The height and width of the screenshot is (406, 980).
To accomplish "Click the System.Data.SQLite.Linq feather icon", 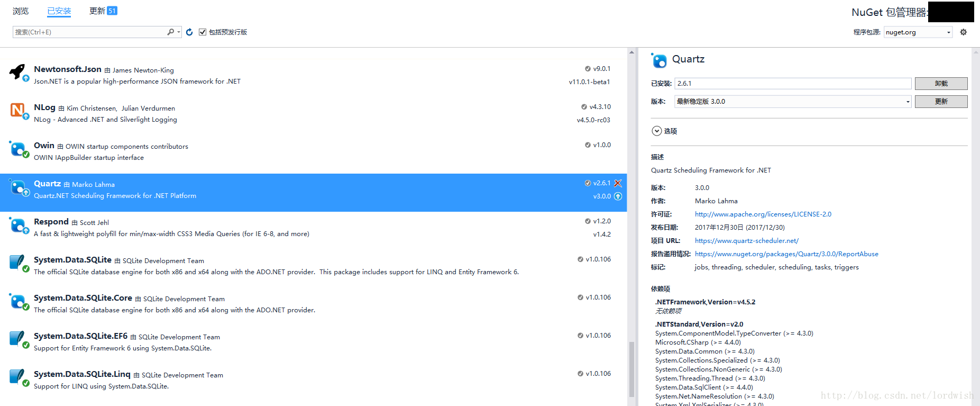I will [19, 377].
